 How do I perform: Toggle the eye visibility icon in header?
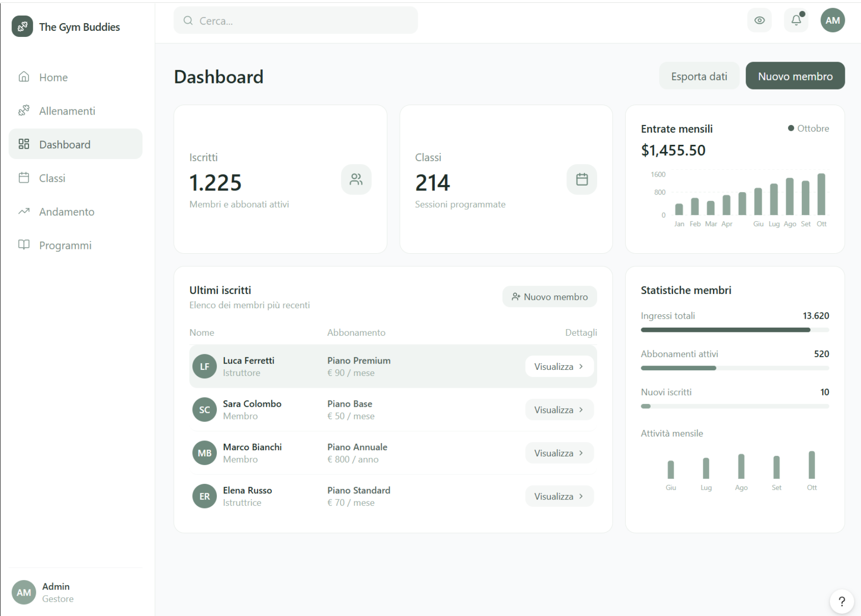[x=759, y=20]
